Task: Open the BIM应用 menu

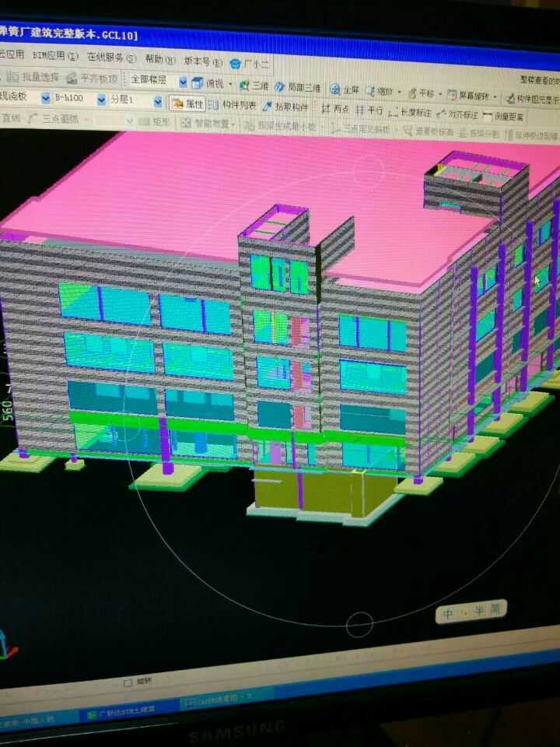Action: point(55,56)
